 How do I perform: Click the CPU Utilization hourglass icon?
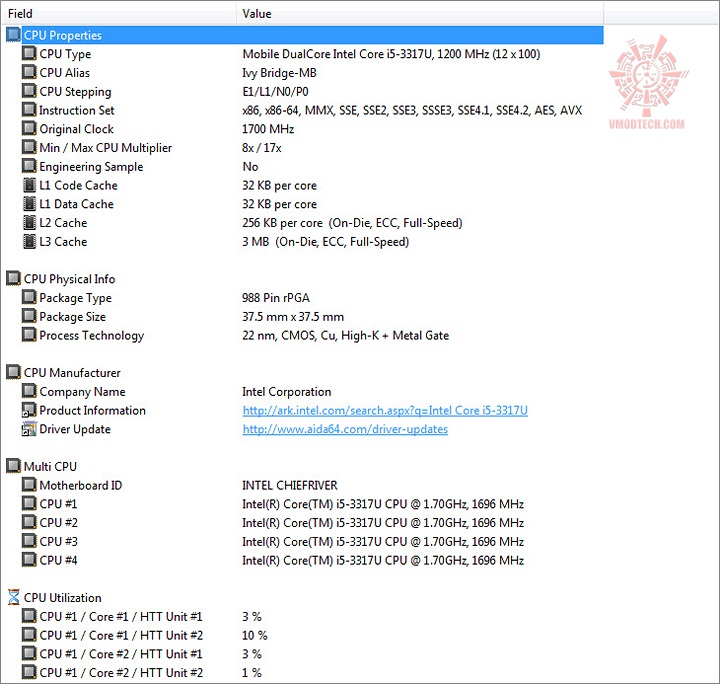click(x=14, y=597)
